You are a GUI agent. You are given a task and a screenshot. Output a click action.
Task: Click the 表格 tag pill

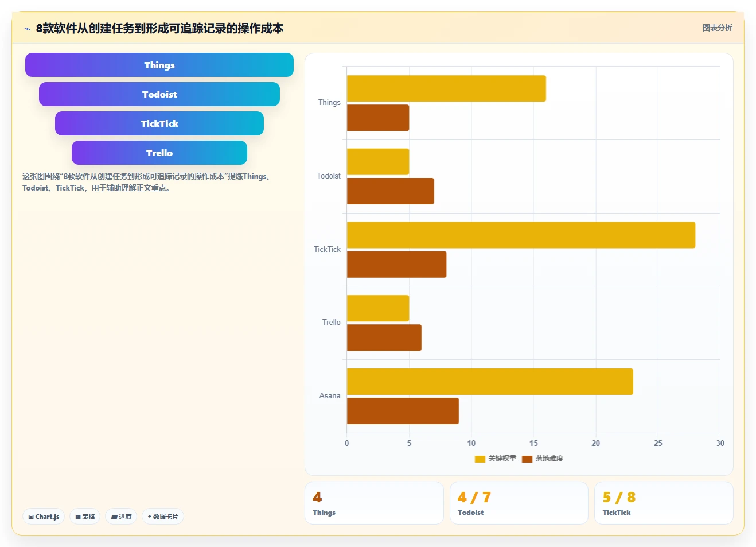click(85, 517)
